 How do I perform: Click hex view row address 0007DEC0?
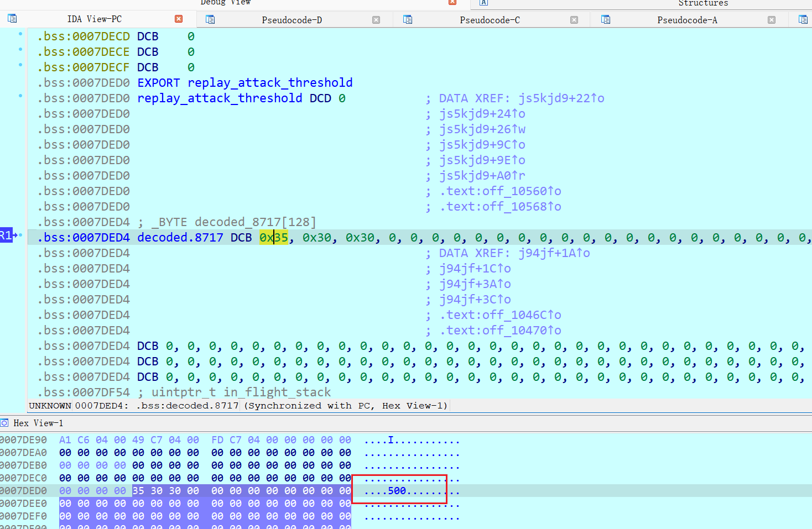click(23, 478)
